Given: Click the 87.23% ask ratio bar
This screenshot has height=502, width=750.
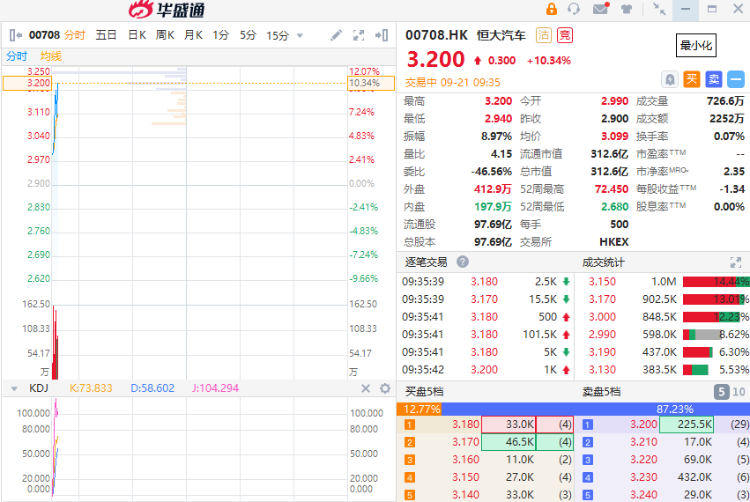Looking at the screenshot, I should coord(596,409).
